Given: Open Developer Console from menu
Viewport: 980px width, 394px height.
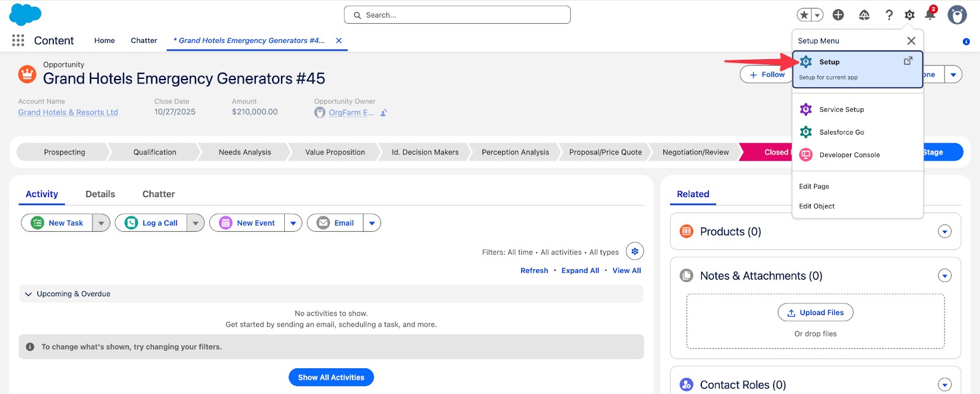Looking at the screenshot, I should coord(858,155).
